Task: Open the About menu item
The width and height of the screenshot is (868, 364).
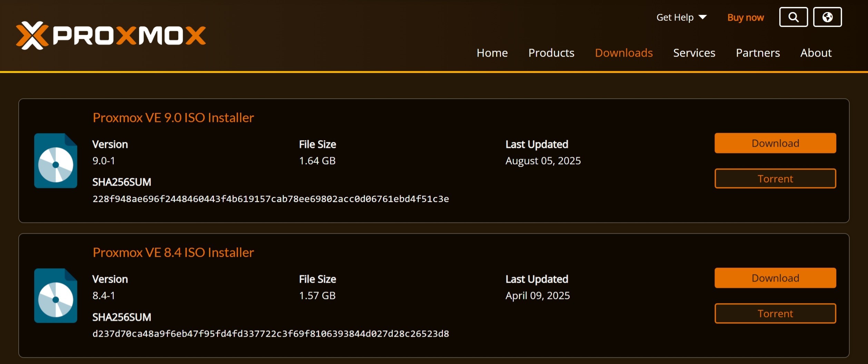Action: pos(816,53)
